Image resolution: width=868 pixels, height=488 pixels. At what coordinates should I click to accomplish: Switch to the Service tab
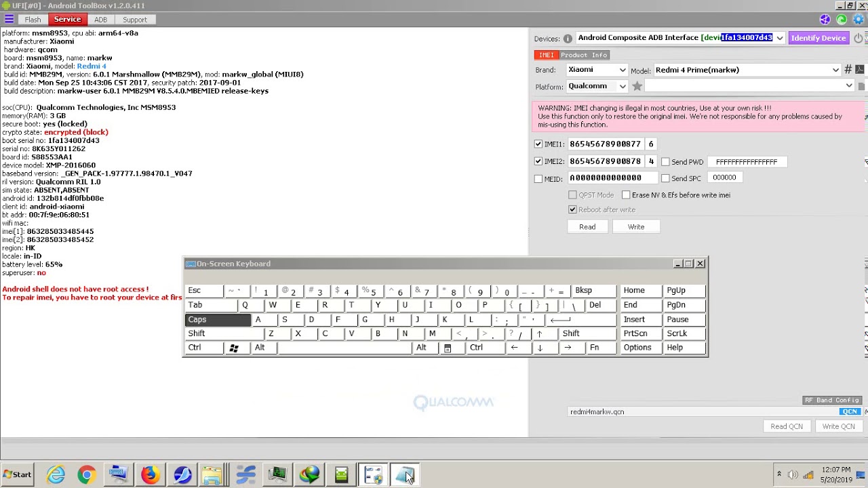[x=67, y=19]
